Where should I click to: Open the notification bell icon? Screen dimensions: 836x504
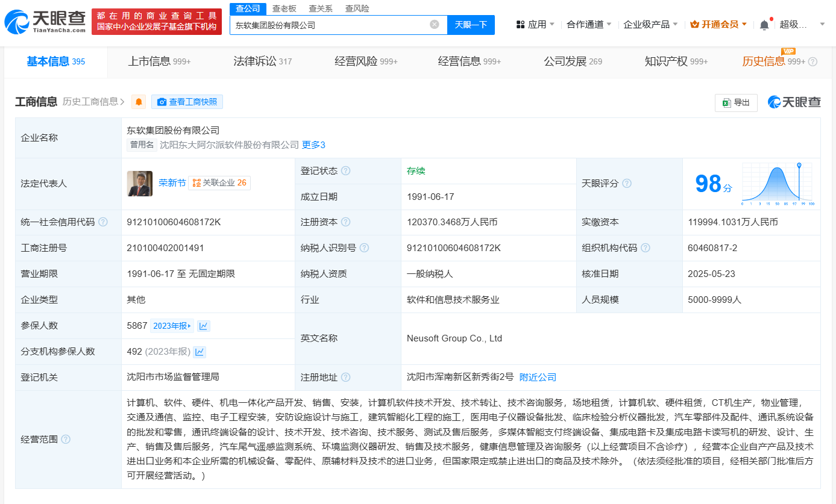click(x=764, y=25)
